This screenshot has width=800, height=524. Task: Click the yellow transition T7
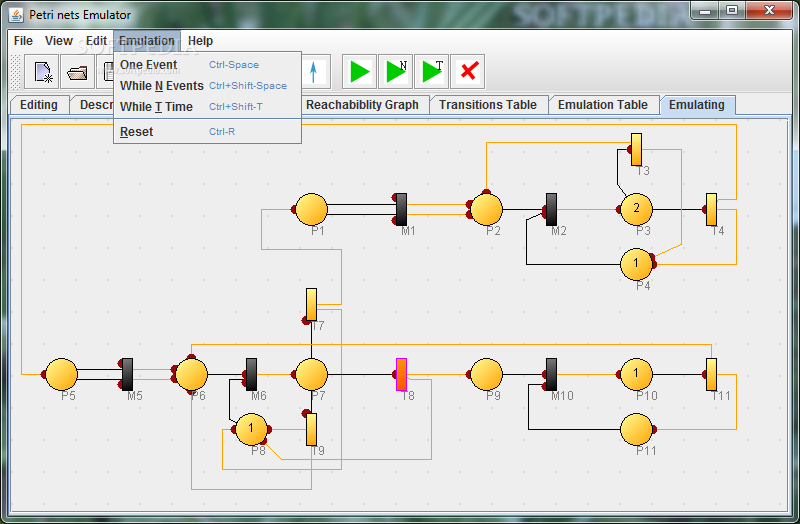(x=311, y=305)
